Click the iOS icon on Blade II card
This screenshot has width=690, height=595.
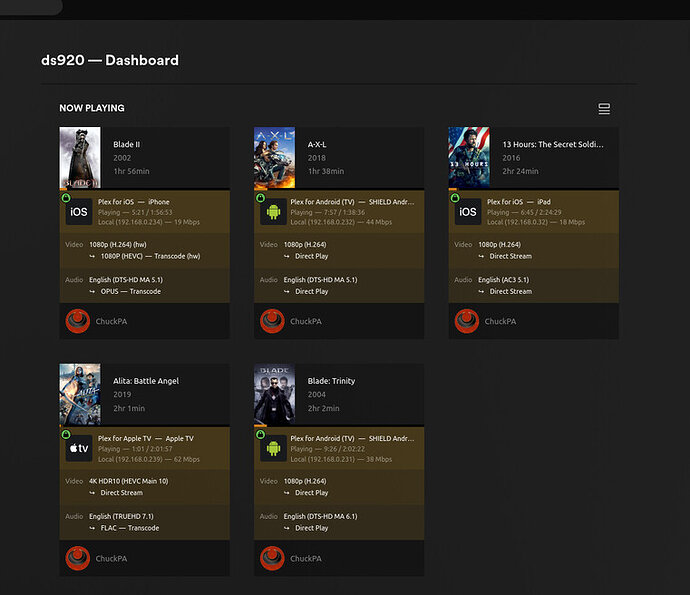click(79, 212)
